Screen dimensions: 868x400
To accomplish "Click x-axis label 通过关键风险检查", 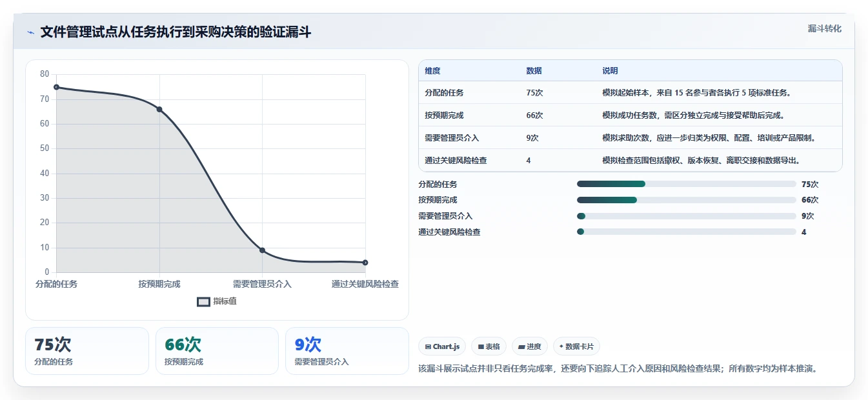I will 365,284.
